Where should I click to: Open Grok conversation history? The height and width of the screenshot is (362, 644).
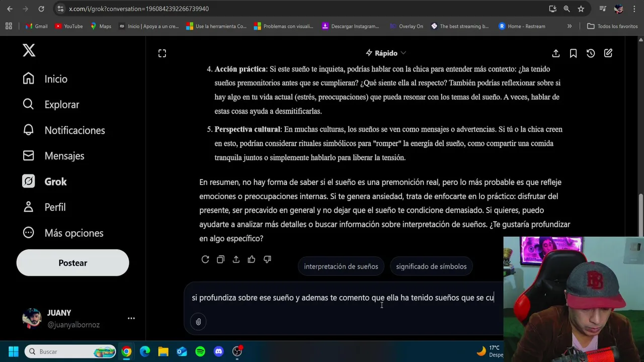point(591,53)
